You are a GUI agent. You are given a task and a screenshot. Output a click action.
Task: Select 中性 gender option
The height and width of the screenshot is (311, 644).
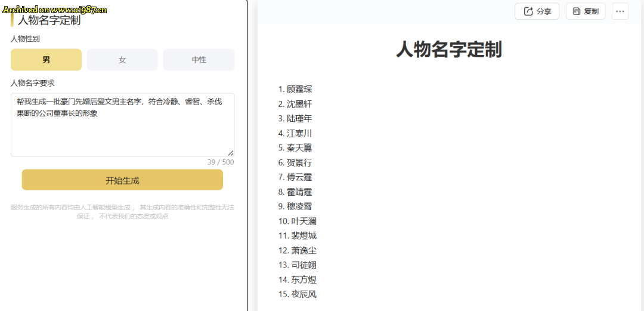click(x=199, y=60)
